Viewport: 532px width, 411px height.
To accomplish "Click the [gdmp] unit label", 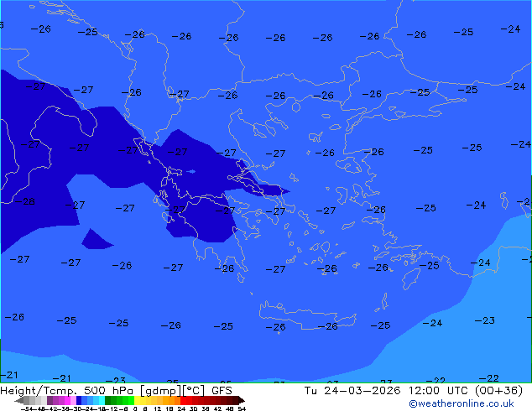I will click(161, 391).
